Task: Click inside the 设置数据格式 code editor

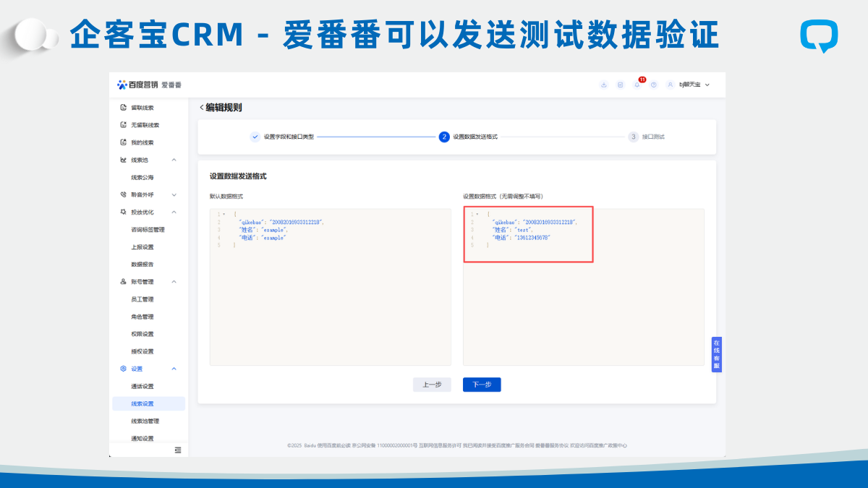Action: (x=583, y=304)
